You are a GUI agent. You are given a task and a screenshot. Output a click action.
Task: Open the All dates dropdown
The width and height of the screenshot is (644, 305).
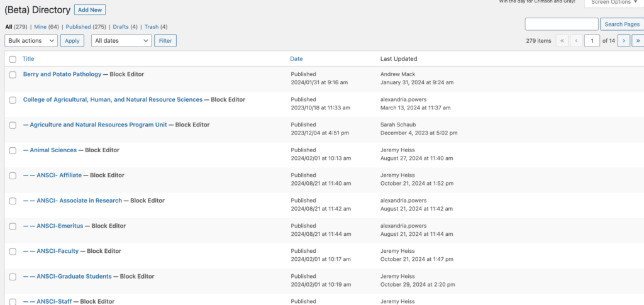tap(121, 41)
